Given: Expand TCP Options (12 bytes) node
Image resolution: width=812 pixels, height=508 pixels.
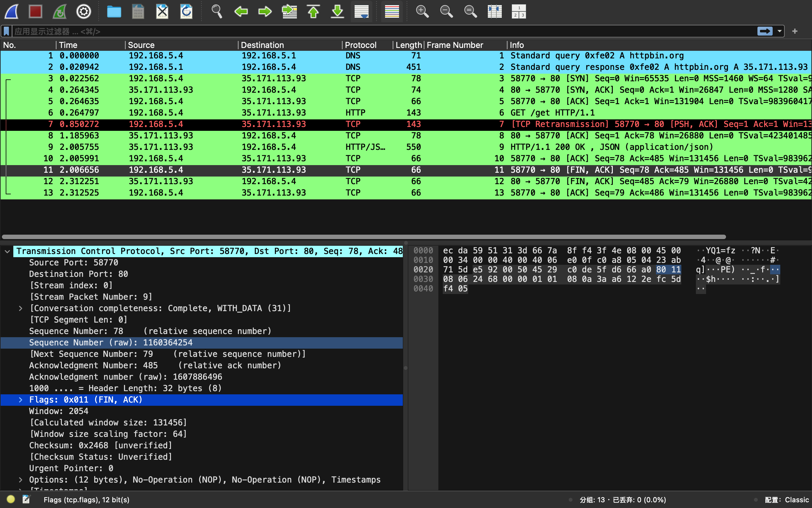Looking at the screenshot, I should tap(21, 480).
